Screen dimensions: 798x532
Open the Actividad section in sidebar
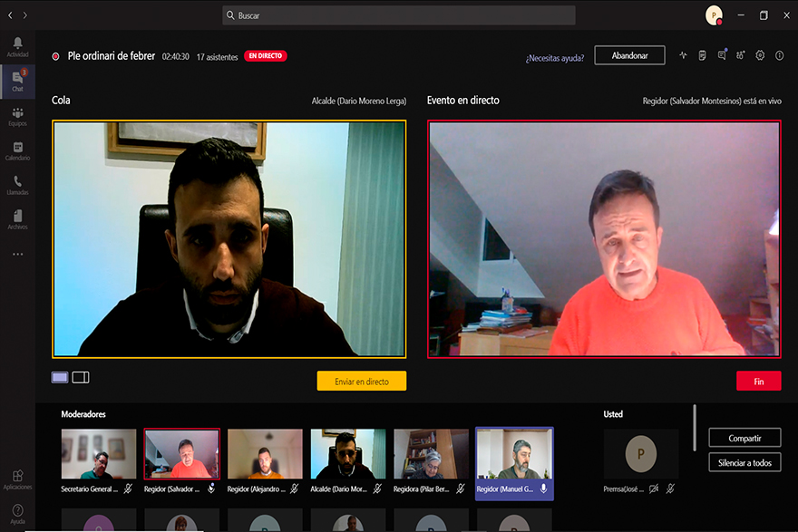click(x=17, y=47)
